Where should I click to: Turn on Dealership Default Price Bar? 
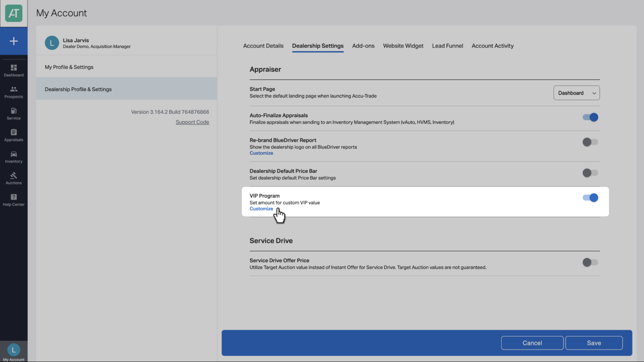(x=590, y=173)
